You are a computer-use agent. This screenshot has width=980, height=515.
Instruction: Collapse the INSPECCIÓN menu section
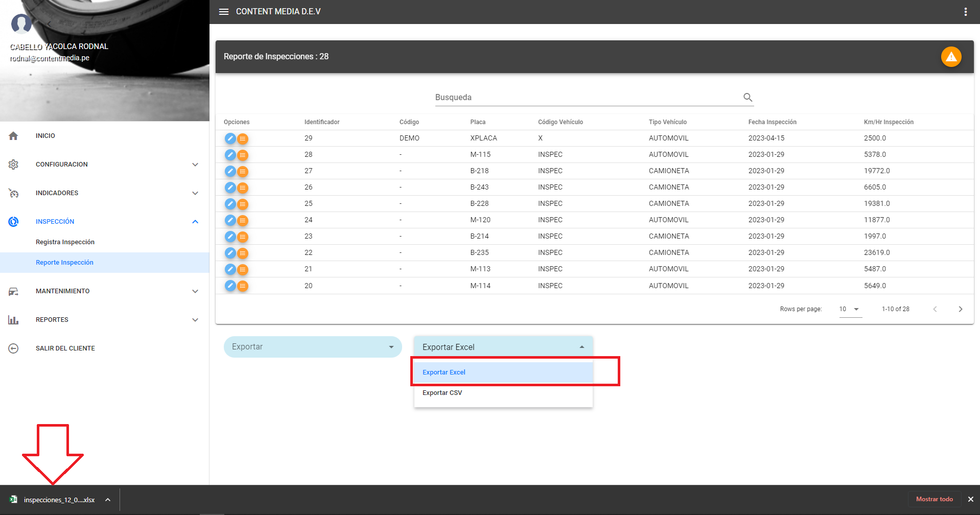[x=195, y=222]
